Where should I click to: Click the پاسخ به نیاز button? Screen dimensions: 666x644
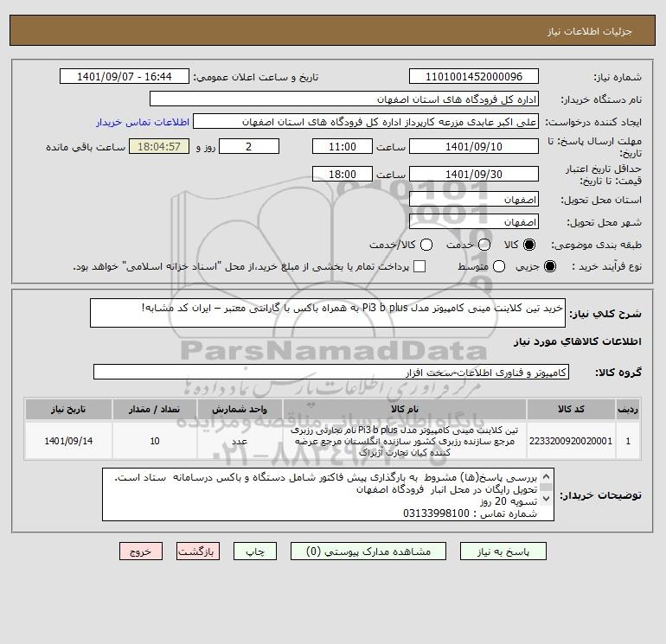tap(503, 552)
